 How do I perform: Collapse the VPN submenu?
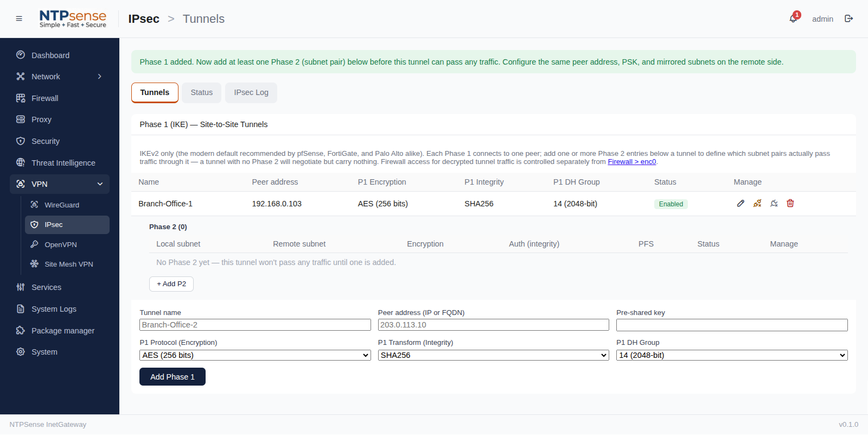tap(100, 184)
